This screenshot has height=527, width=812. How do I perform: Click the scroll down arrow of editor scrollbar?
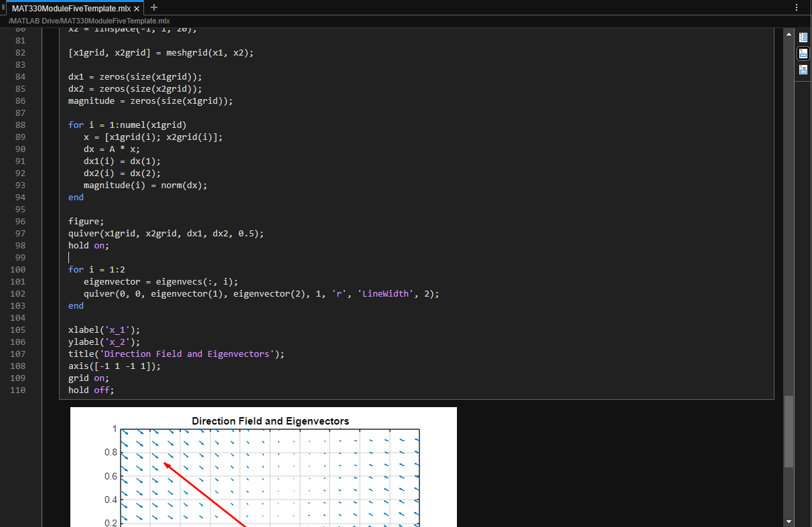tap(789, 521)
